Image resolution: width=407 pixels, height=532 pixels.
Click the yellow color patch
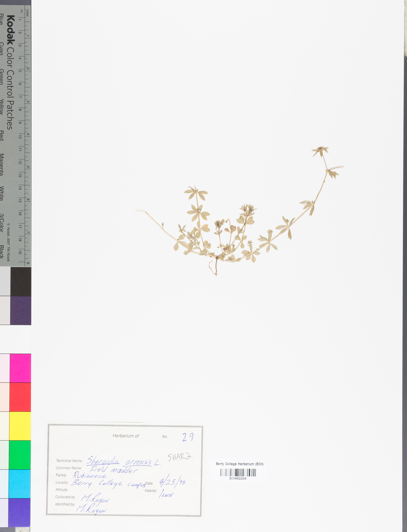tap(20, 426)
